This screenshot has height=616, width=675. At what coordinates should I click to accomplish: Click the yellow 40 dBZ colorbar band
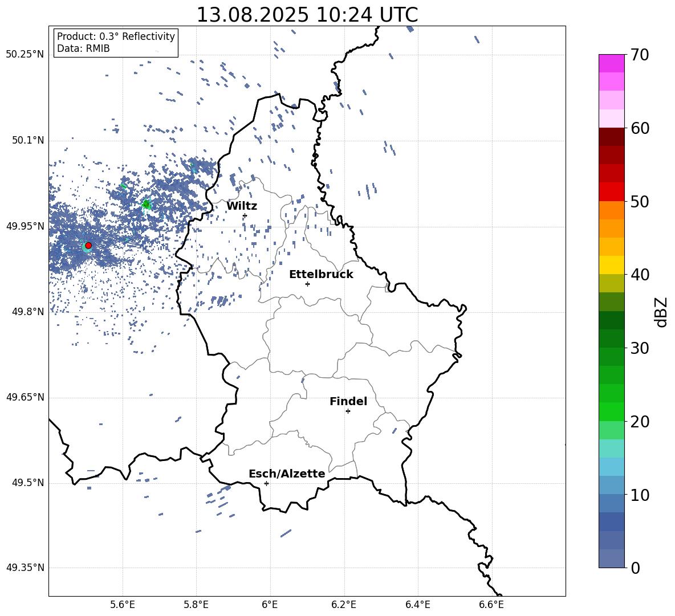[x=611, y=265]
